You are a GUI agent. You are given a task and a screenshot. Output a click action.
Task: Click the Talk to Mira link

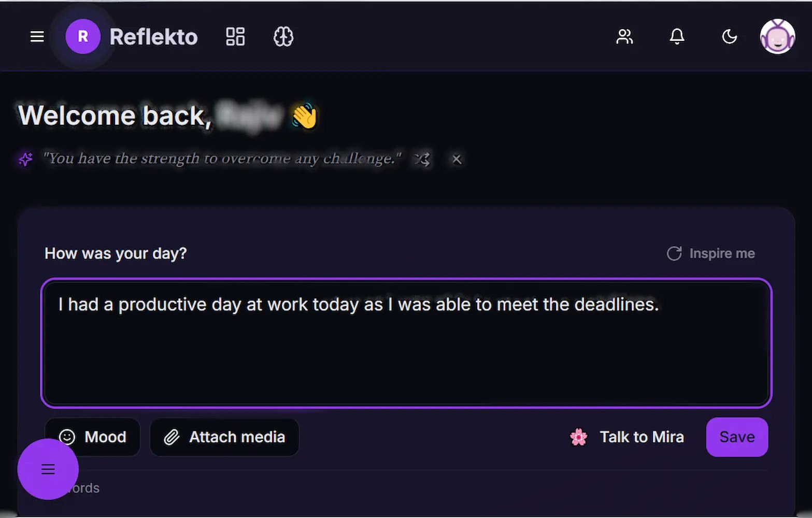(x=642, y=437)
